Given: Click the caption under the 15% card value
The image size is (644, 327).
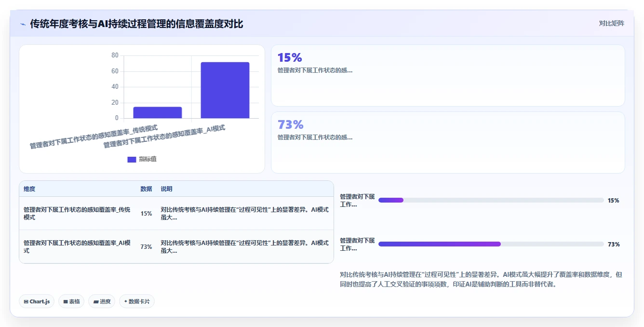Looking at the screenshot, I should pos(315,70).
